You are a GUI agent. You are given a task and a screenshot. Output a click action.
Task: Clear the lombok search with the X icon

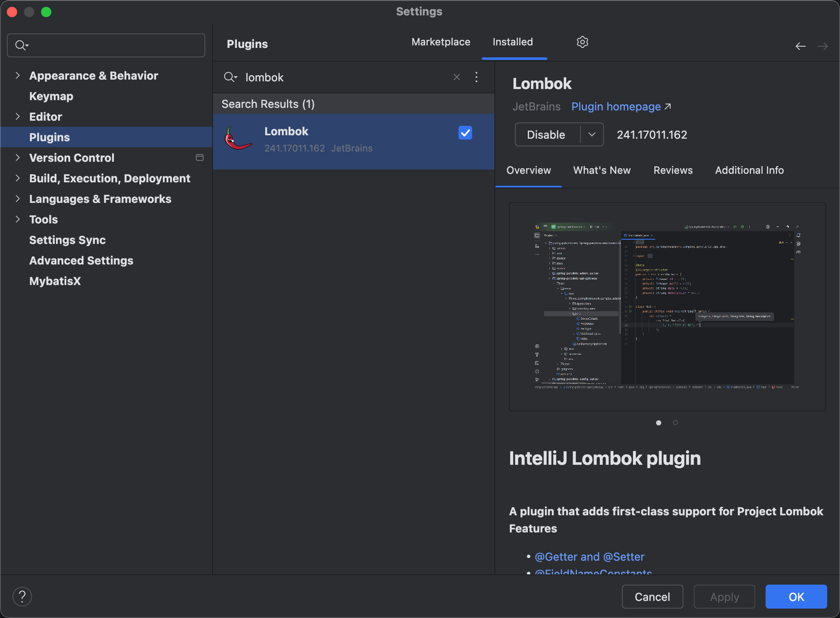(457, 77)
